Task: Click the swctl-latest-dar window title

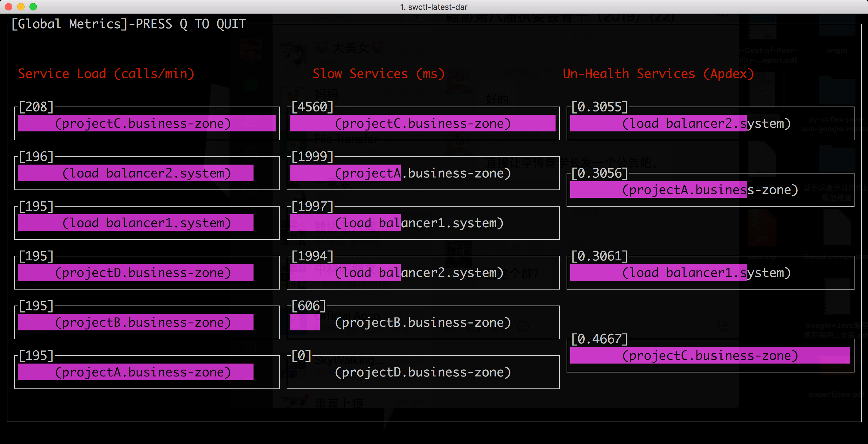Action: click(434, 7)
